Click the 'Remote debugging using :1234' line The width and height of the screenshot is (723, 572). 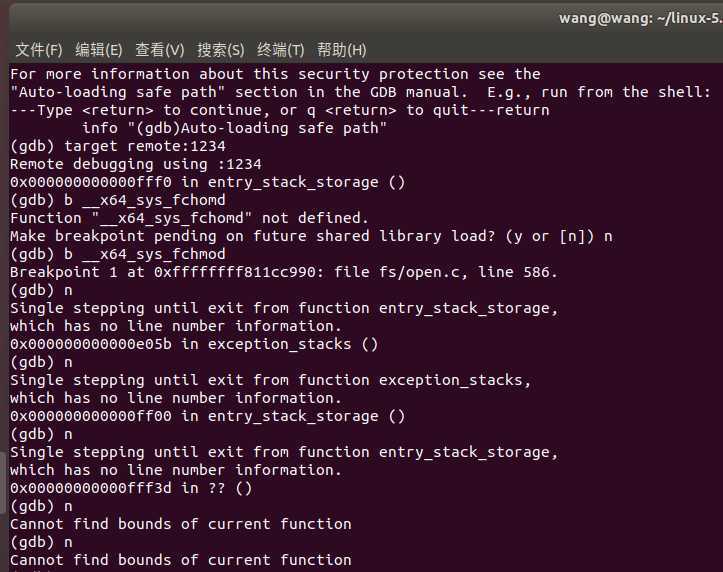click(x=136, y=164)
